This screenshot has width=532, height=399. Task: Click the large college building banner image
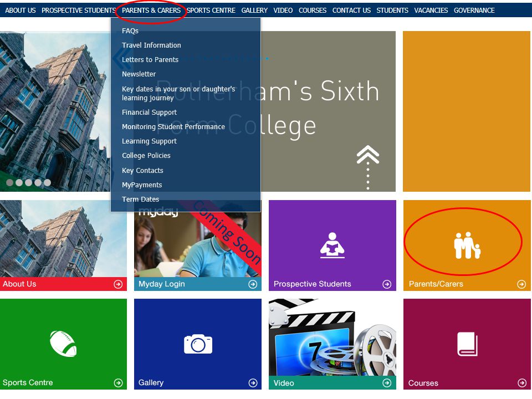(55, 111)
